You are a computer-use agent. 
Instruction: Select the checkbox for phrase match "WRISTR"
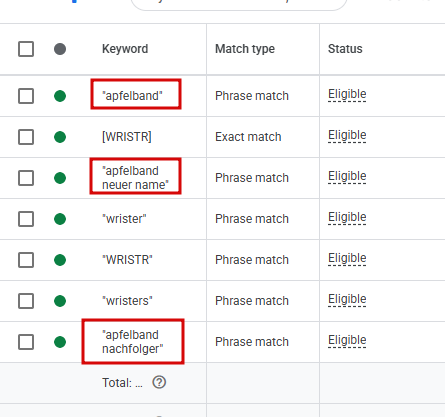point(26,260)
